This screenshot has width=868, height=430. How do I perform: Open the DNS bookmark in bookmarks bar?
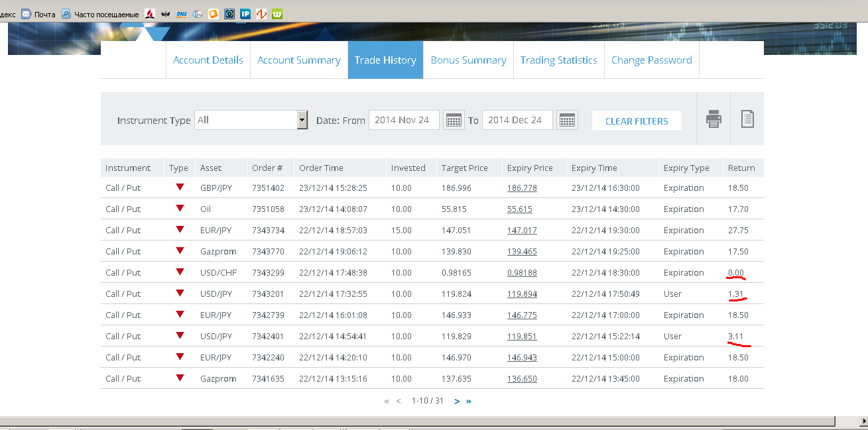[x=182, y=14]
